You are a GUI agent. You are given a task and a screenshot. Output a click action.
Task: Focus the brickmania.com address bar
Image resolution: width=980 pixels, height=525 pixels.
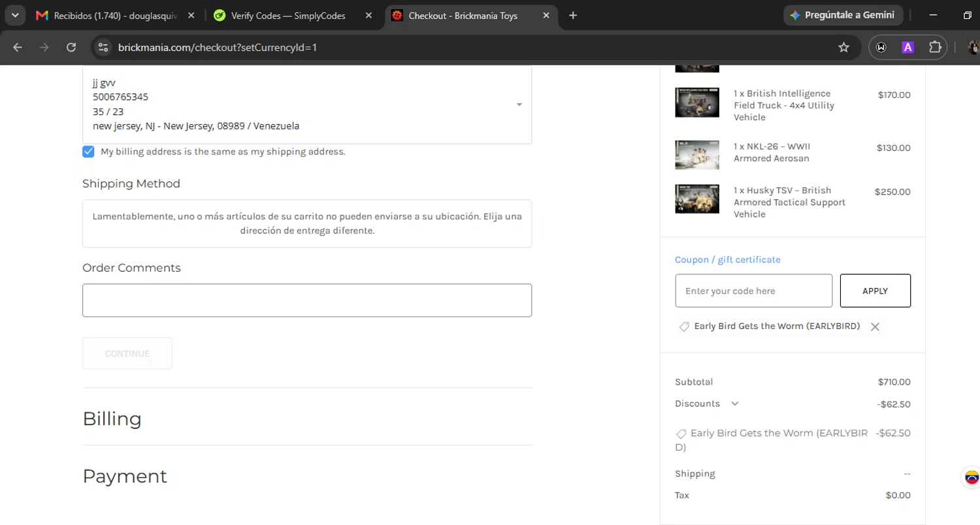pos(470,47)
